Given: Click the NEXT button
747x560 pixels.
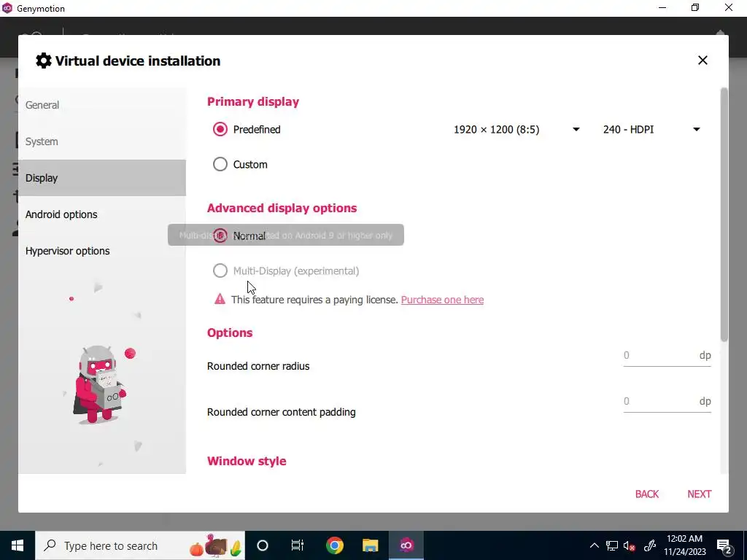Looking at the screenshot, I should (699, 494).
